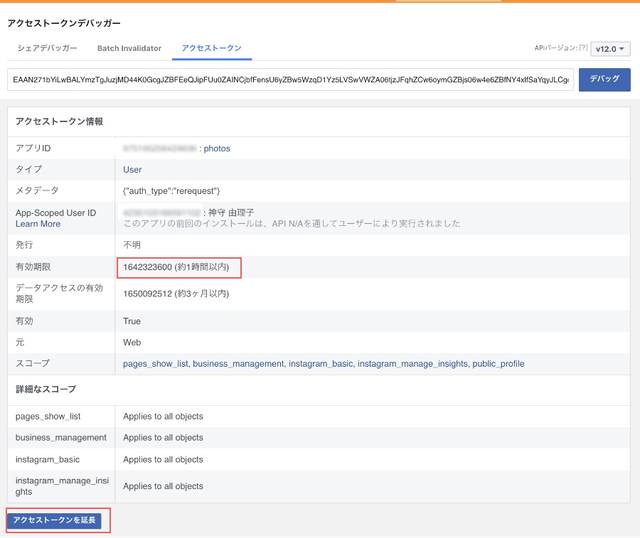Click the pages_show_list scope link
Image resolution: width=640 pixels, height=538 pixels.
click(156, 364)
